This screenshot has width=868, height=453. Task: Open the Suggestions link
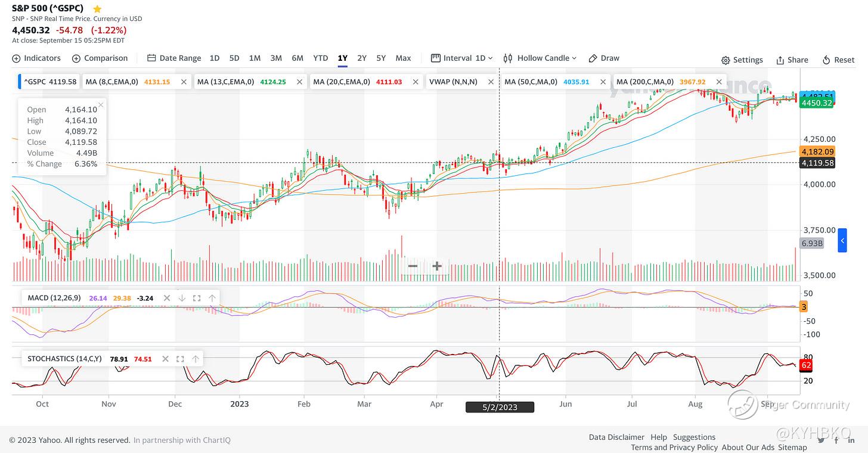point(694,438)
